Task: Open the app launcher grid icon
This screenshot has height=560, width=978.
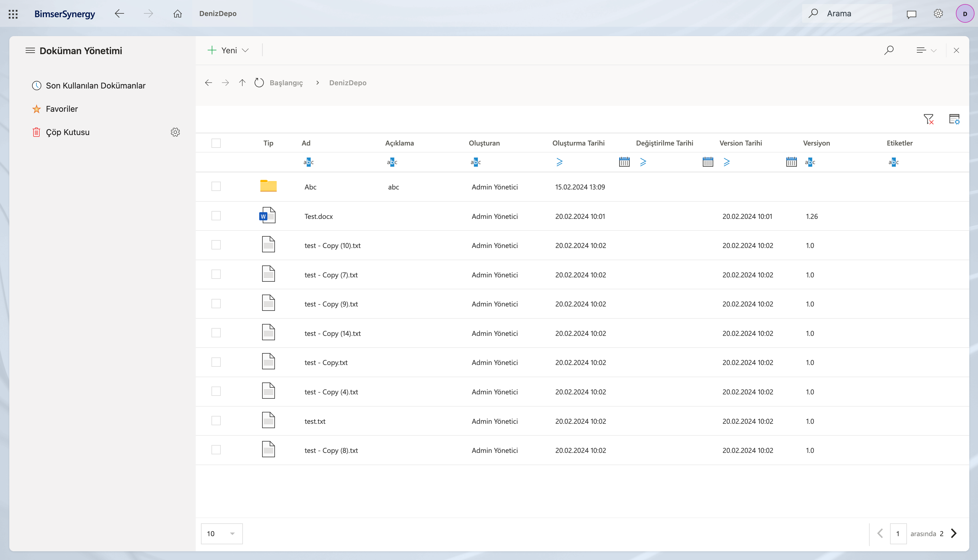Action: tap(13, 14)
